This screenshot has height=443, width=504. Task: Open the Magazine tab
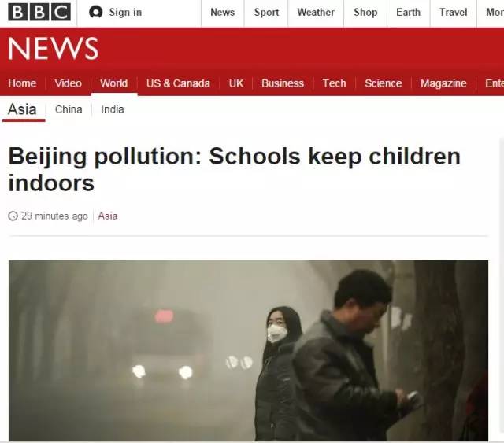click(443, 83)
